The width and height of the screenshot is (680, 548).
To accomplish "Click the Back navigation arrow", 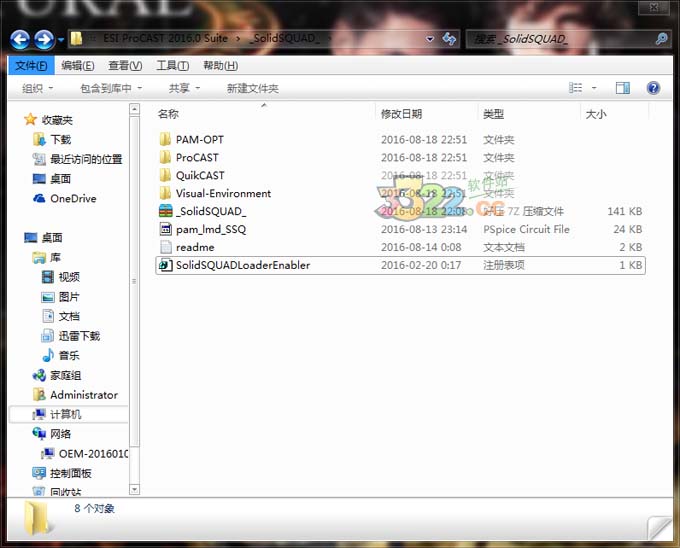I will coord(20,40).
